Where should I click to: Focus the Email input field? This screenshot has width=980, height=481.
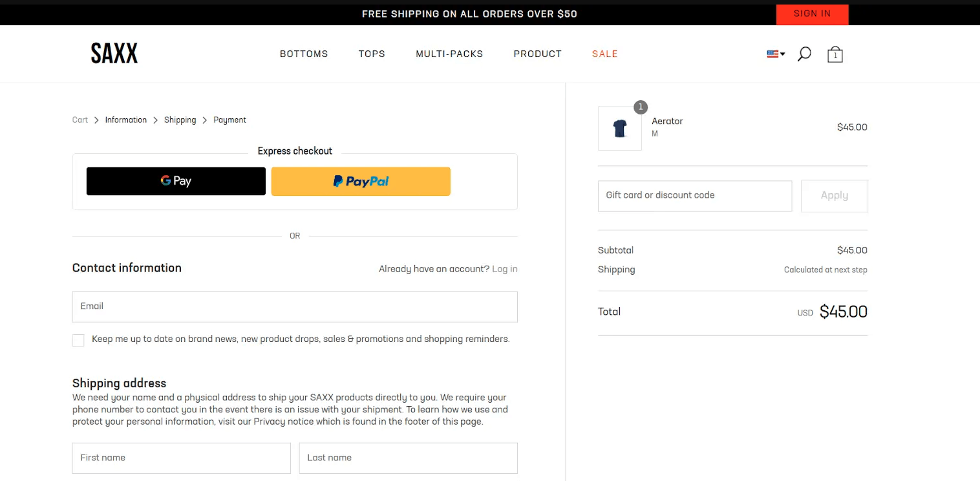coord(295,306)
